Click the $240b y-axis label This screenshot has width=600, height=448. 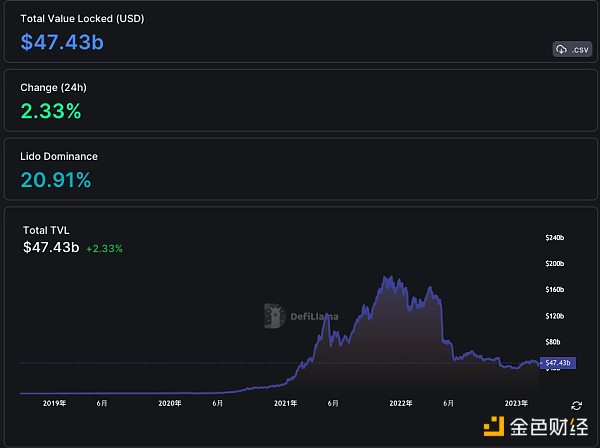(554, 238)
